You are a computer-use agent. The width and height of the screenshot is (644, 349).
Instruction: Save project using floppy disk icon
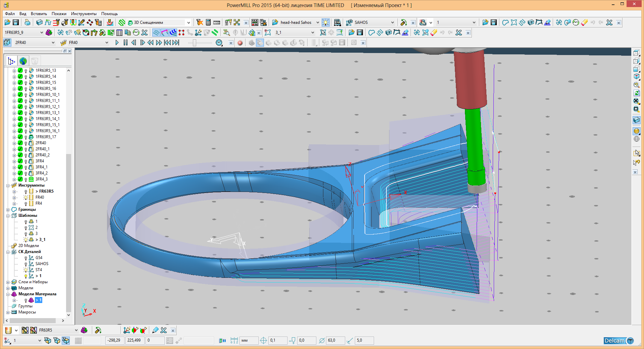(15, 22)
